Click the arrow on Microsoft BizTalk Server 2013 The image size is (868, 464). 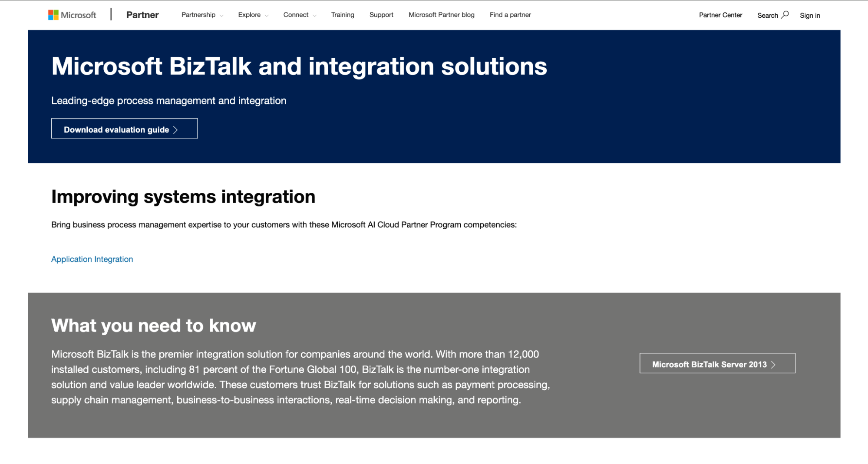click(x=774, y=365)
